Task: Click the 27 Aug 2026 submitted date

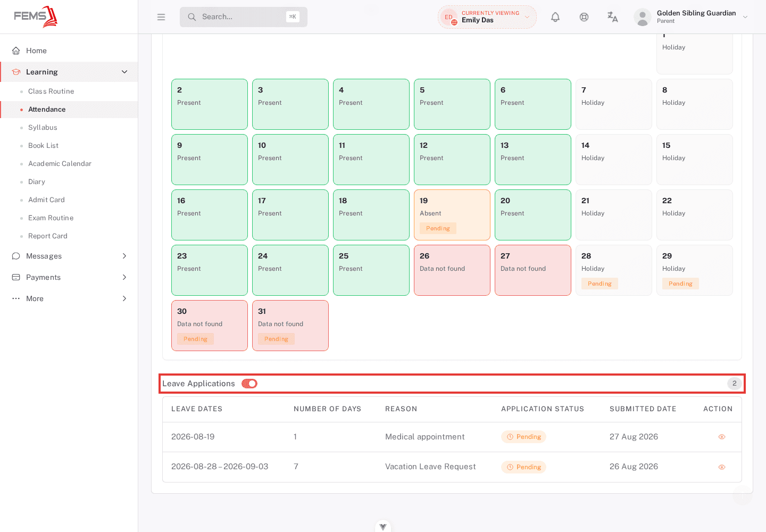Action: click(x=634, y=437)
